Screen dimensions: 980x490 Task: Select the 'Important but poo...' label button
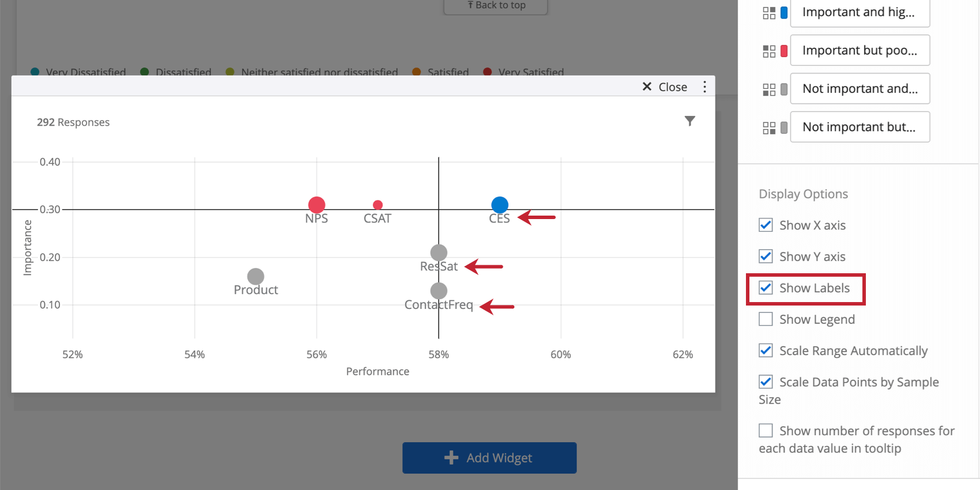[860, 50]
